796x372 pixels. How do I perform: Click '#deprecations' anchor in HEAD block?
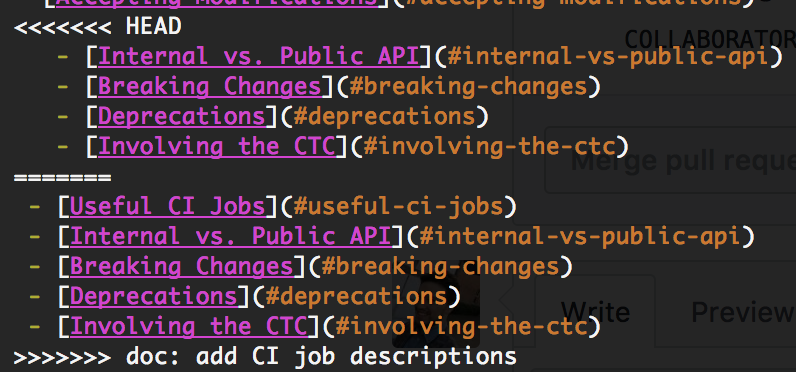(384, 117)
